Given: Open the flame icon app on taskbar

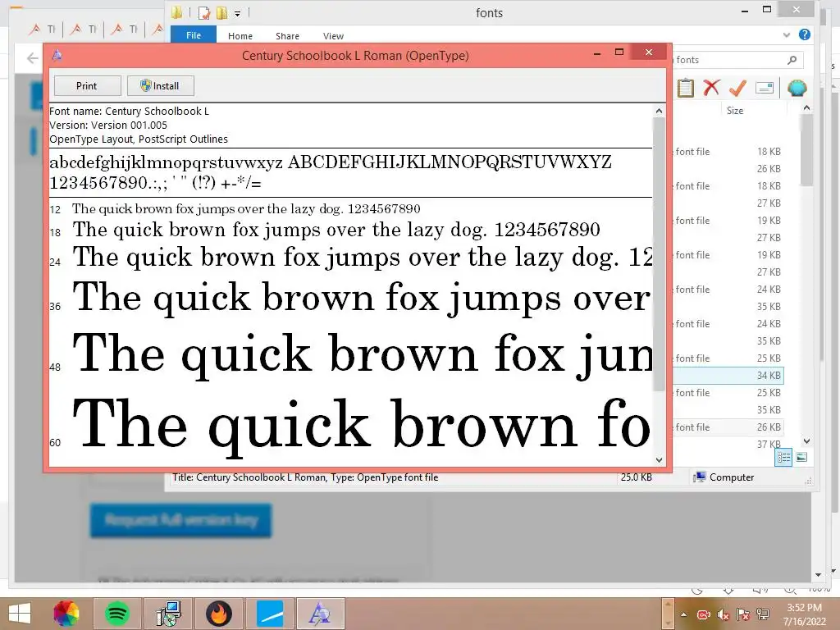Looking at the screenshot, I should click(x=218, y=614).
